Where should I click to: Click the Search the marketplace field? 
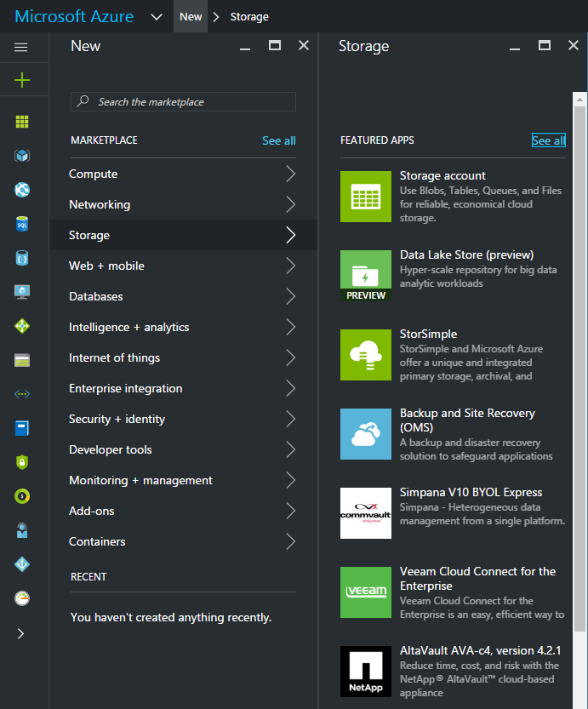click(184, 102)
